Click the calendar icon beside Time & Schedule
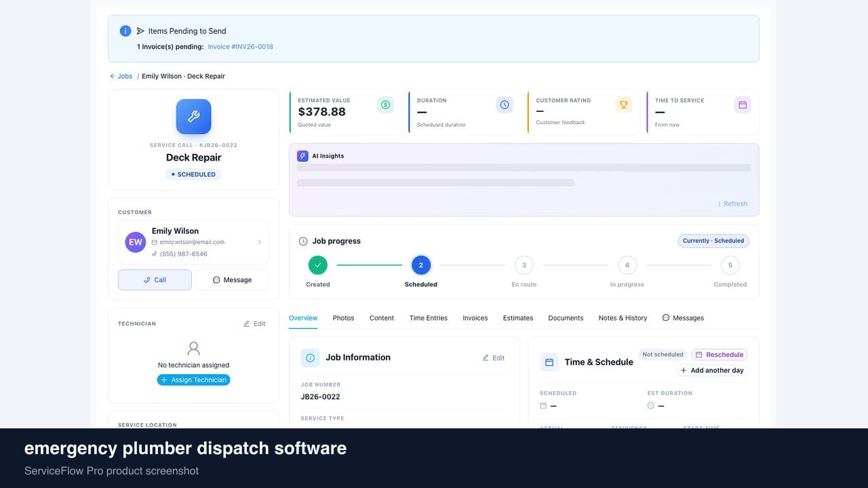The height and width of the screenshot is (488, 868). coord(549,362)
